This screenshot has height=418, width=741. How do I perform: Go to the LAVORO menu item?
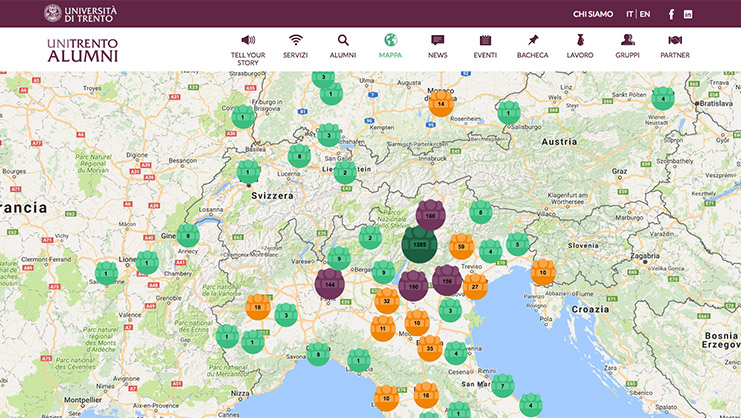580,55
